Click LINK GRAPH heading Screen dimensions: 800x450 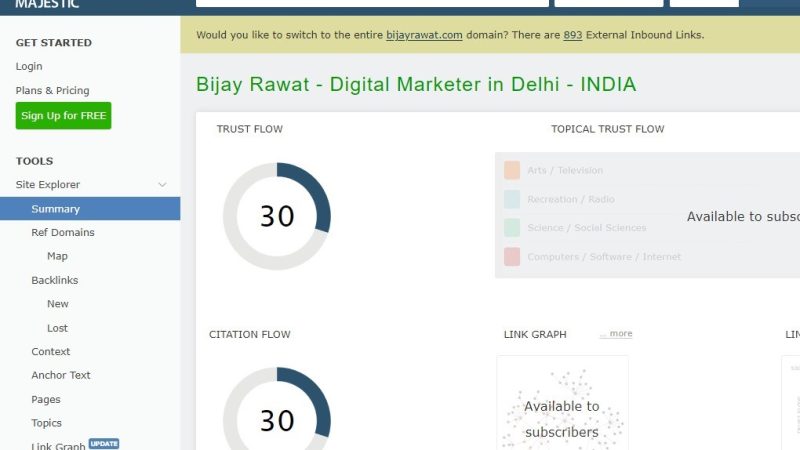click(x=535, y=335)
